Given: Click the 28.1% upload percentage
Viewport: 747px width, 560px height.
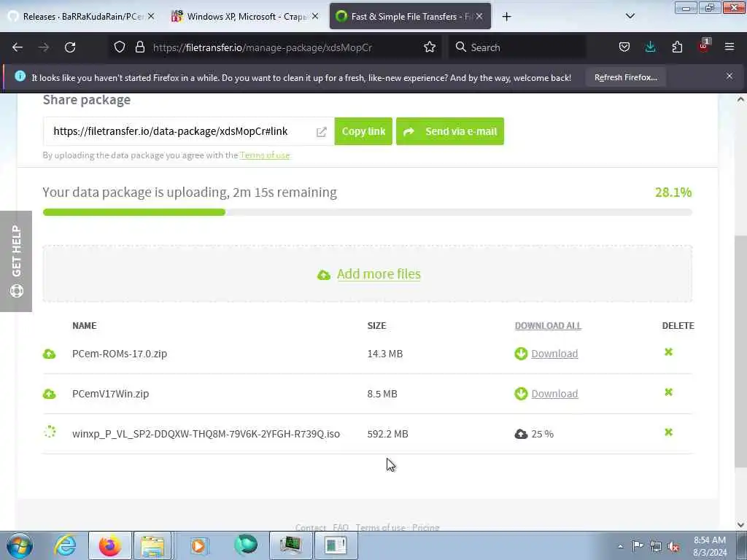Looking at the screenshot, I should pos(673,192).
